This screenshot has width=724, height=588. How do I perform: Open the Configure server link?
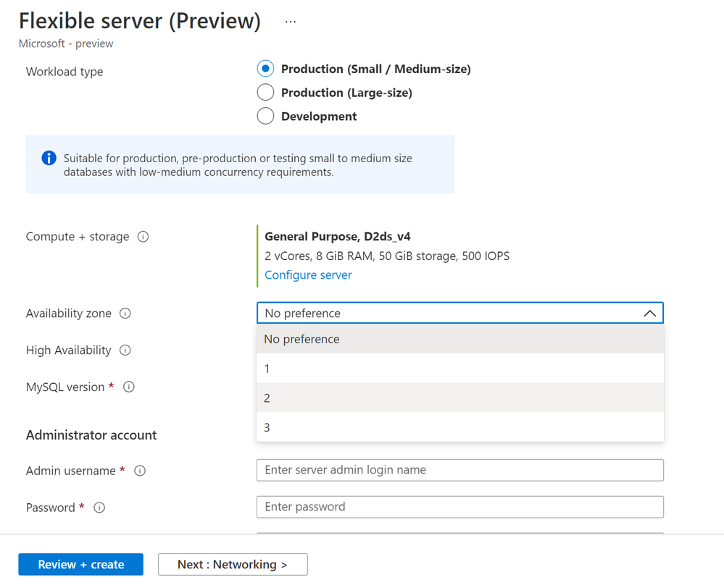click(308, 275)
